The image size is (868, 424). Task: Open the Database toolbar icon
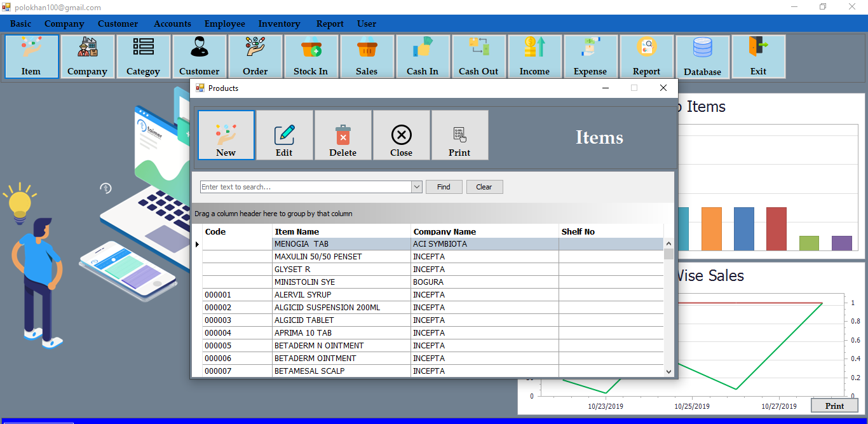click(702, 57)
